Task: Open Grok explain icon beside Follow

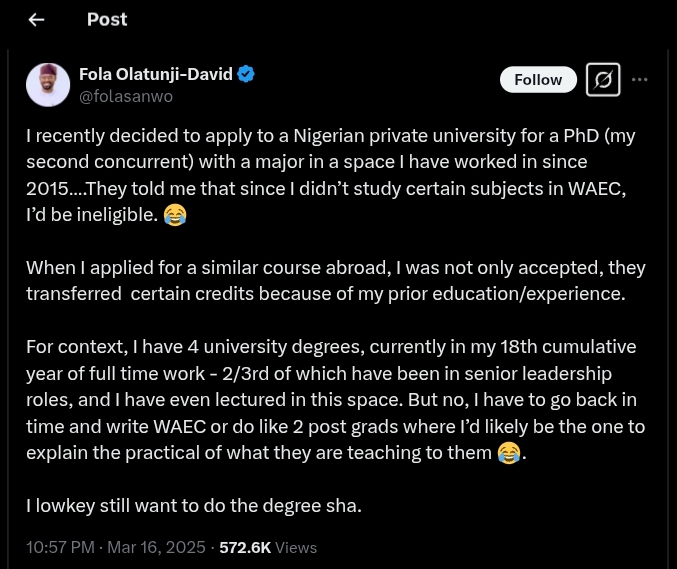Action: click(x=603, y=80)
